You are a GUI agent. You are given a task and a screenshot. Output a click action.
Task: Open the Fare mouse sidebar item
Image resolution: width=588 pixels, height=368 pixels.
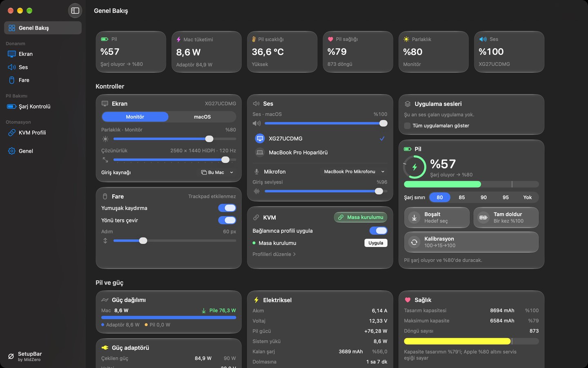point(42,80)
